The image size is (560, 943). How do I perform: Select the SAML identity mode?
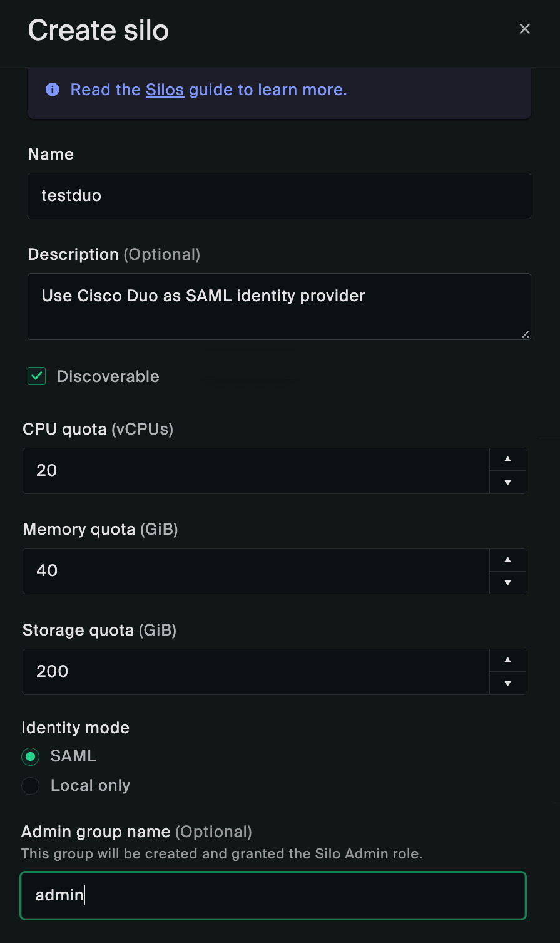(x=31, y=756)
